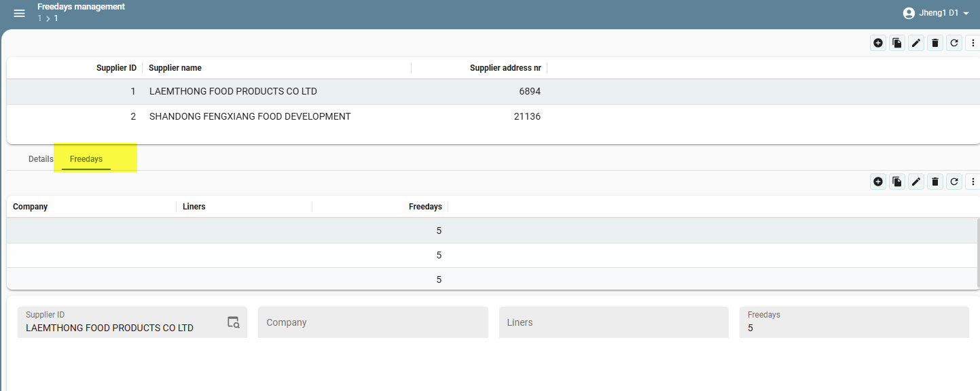Add a new freedays entry with the lower plus icon
This screenshot has height=391, width=980.
878,182
